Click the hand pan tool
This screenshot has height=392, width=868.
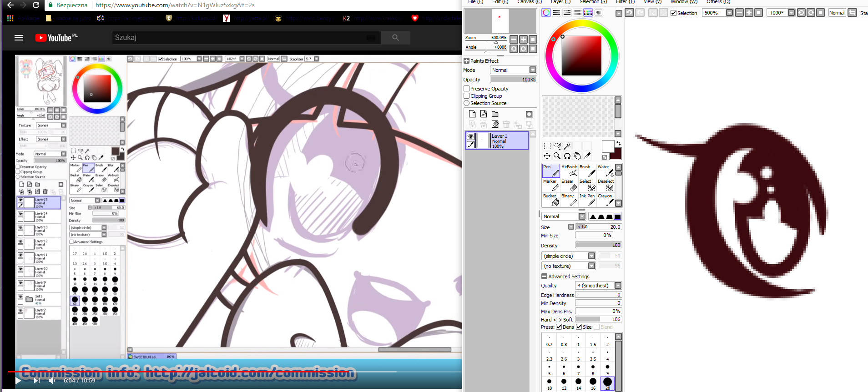click(x=577, y=156)
